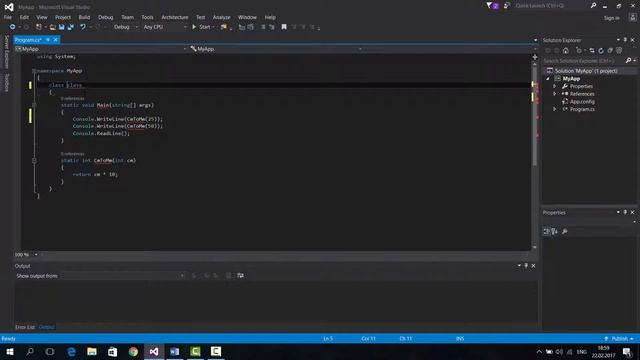Image resolution: width=640 pixels, height=360 pixels.
Task: Open Google Chrome from the taskbar
Action: 133,352
